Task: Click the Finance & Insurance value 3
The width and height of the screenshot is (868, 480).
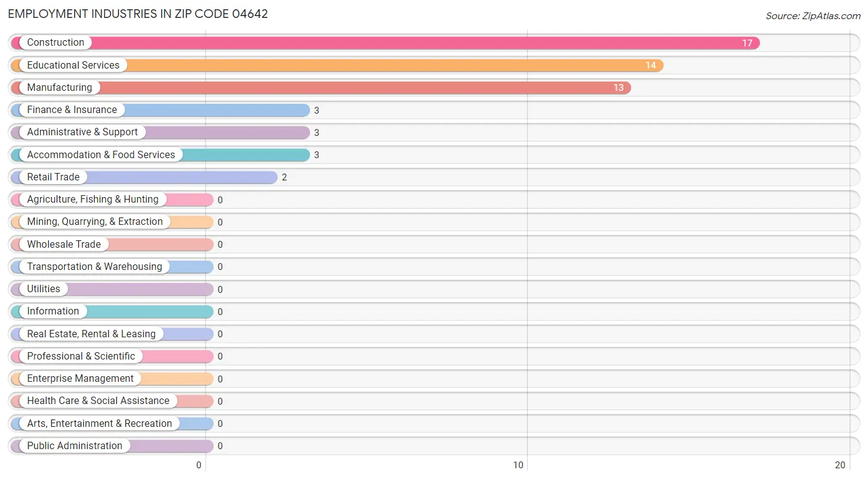Action: tap(317, 110)
